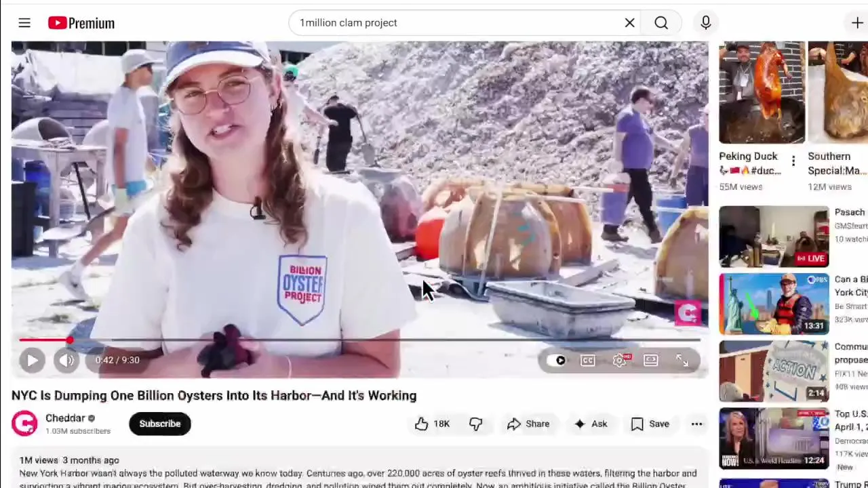This screenshot has height=488, width=868.
Task: Like the video (18K)
Action: pos(432,424)
